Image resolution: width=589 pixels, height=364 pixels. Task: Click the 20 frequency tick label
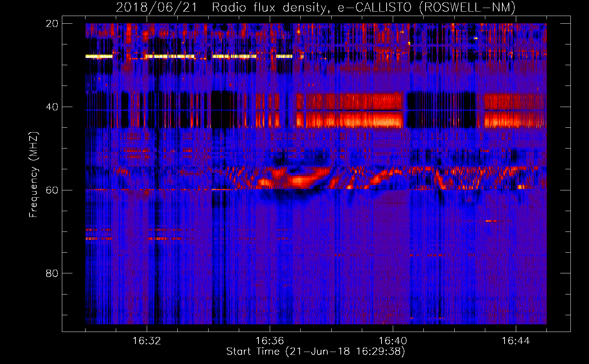(x=52, y=24)
